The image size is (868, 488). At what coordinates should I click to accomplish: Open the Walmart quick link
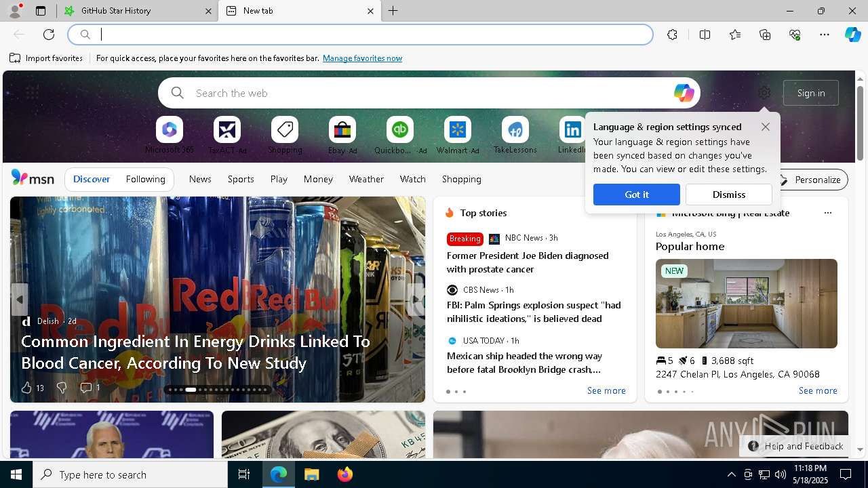458,136
